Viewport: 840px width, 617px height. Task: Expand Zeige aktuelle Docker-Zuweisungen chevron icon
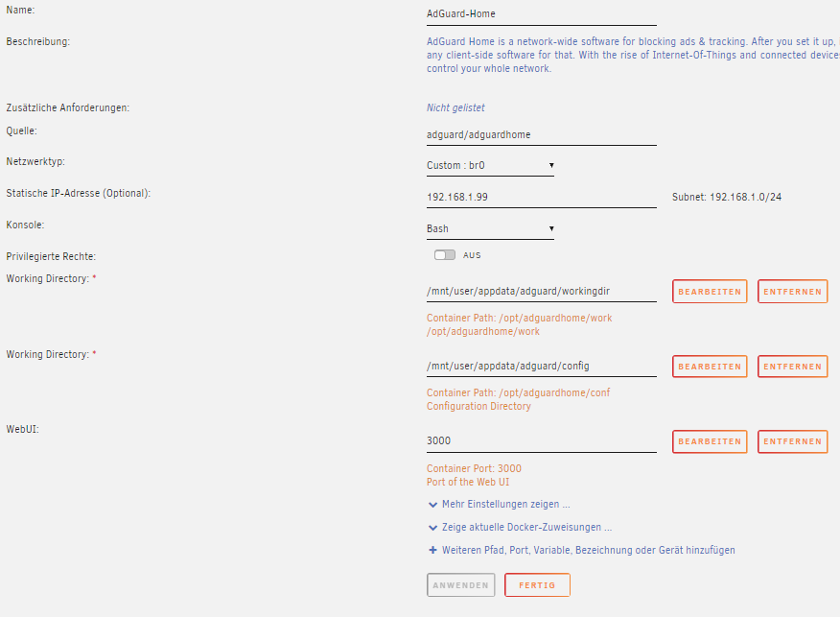tap(432, 528)
